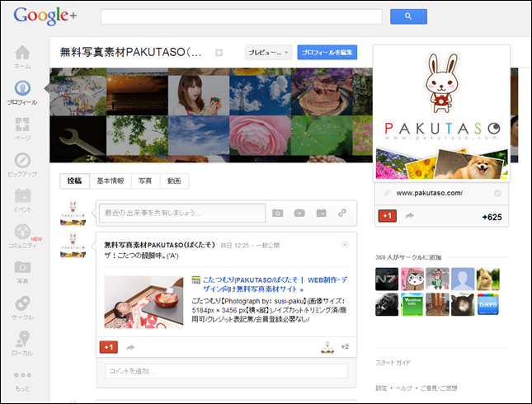Viewport: 532px width, 404px height.
Task: Open the 設定 settings link
Action: pos(381,388)
